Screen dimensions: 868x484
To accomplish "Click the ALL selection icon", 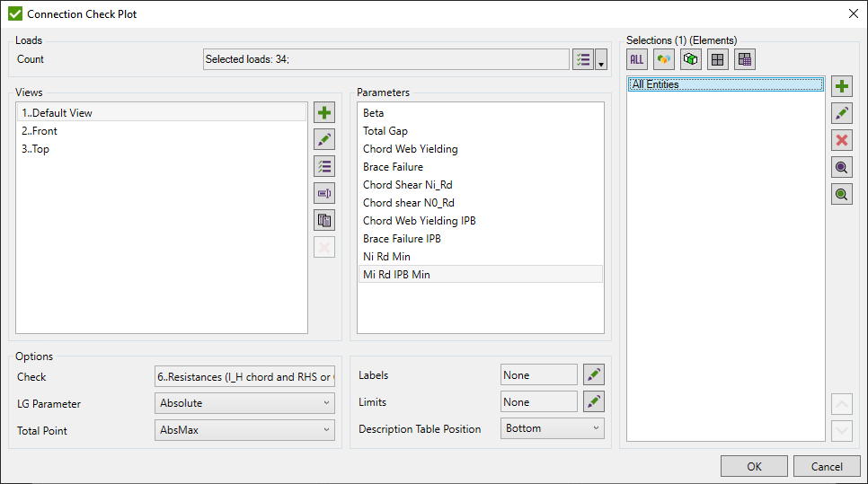I will 637,60.
